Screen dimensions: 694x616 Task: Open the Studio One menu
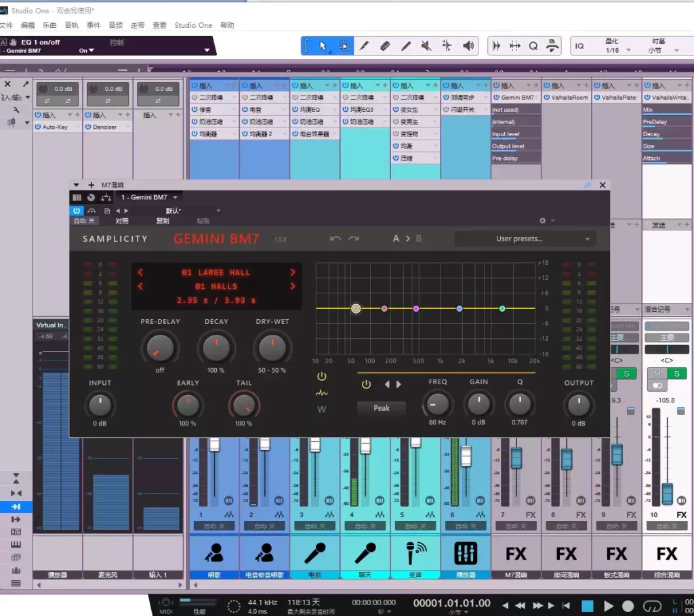(x=193, y=25)
